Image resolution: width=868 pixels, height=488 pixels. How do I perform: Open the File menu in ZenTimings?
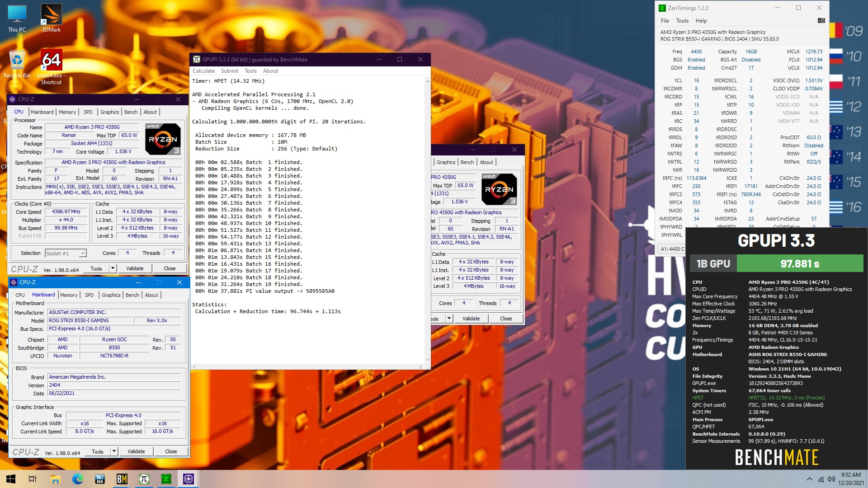coord(665,21)
